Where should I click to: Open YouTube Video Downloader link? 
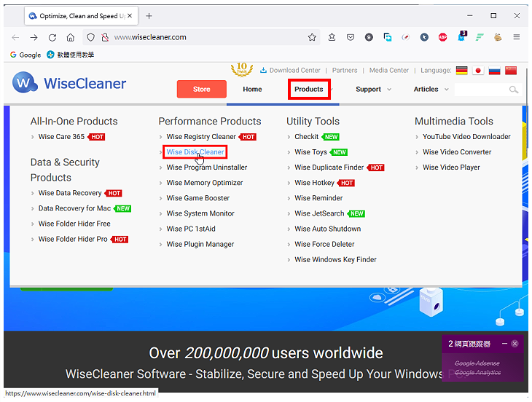(466, 137)
